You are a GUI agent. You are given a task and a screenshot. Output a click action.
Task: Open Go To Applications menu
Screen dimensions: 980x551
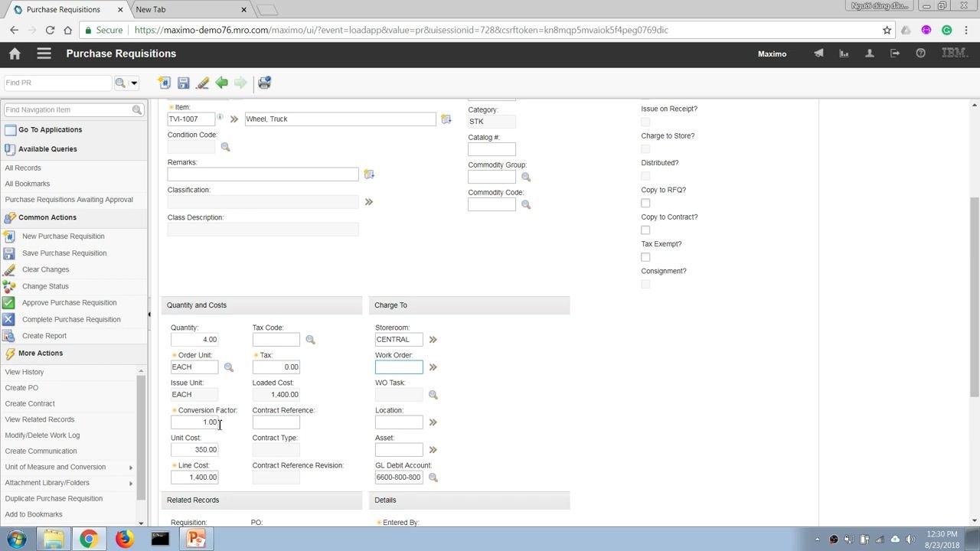50,130
